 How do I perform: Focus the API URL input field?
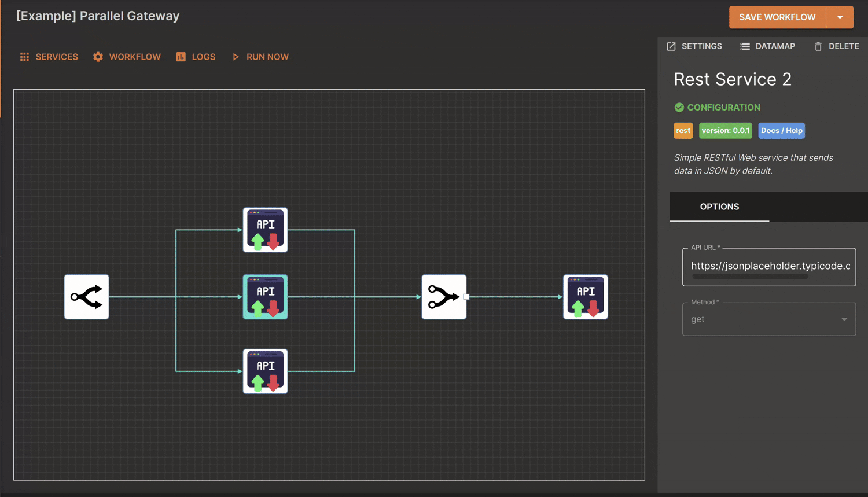[x=769, y=266]
